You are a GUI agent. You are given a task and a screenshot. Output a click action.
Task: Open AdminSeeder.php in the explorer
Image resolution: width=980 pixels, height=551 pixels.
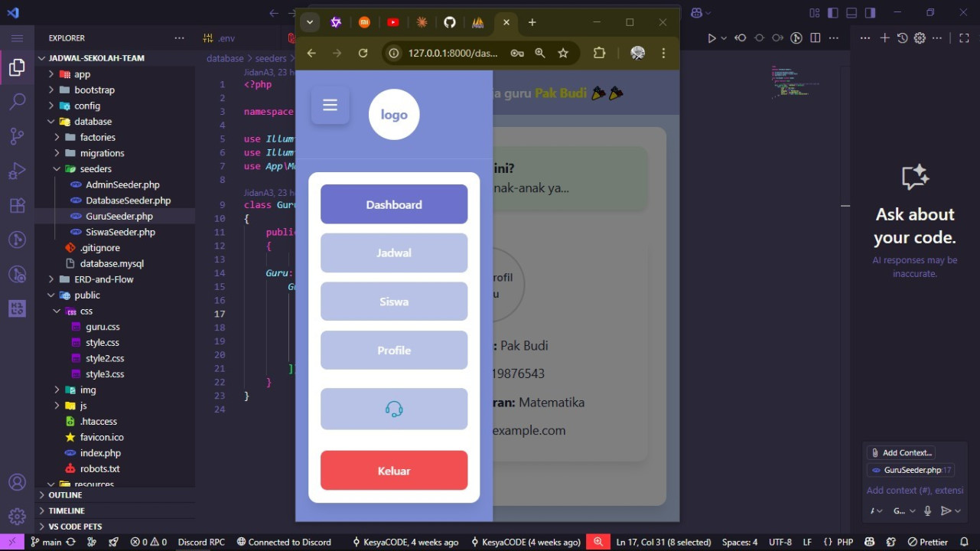tap(122, 184)
